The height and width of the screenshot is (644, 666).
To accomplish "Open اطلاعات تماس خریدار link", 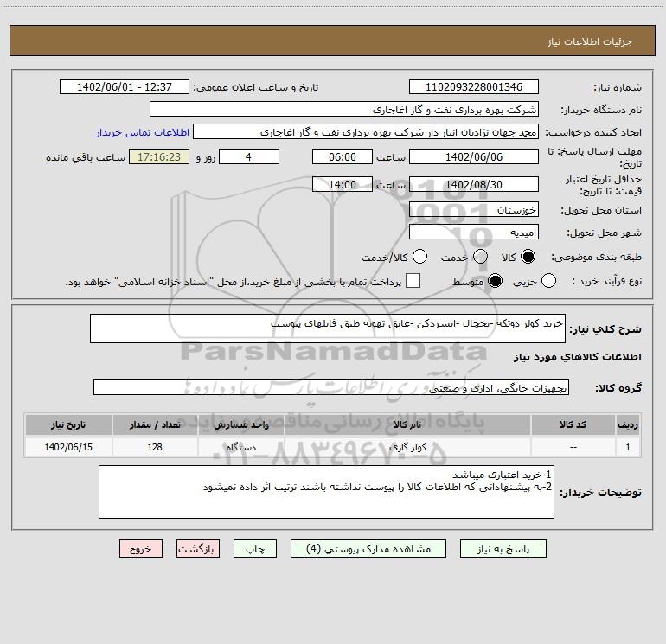I will tap(143, 132).
